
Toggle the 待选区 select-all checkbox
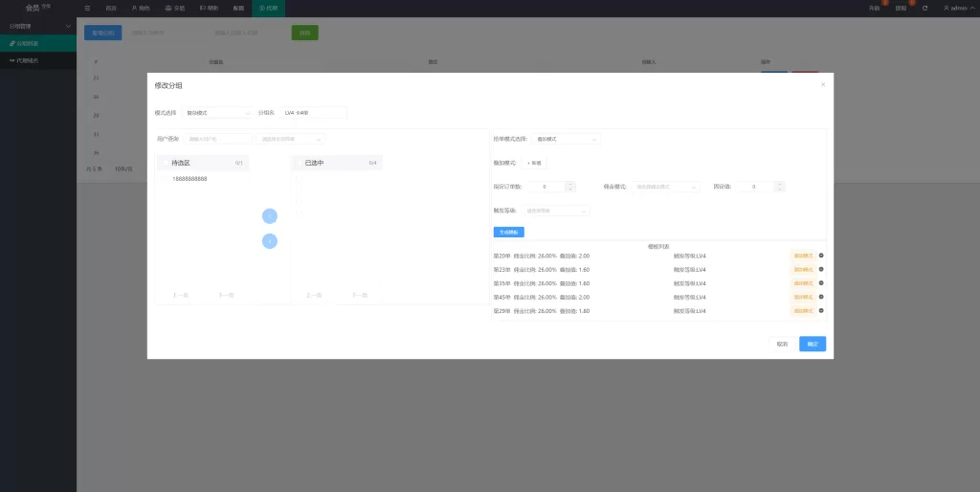pyautogui.click(x=165, y=164)
